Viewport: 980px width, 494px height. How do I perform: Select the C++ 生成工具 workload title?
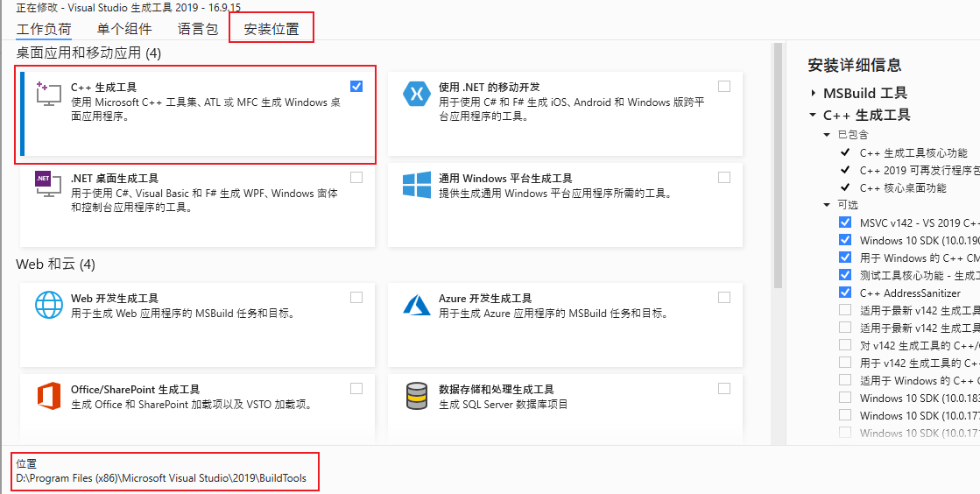pos(103,88)
